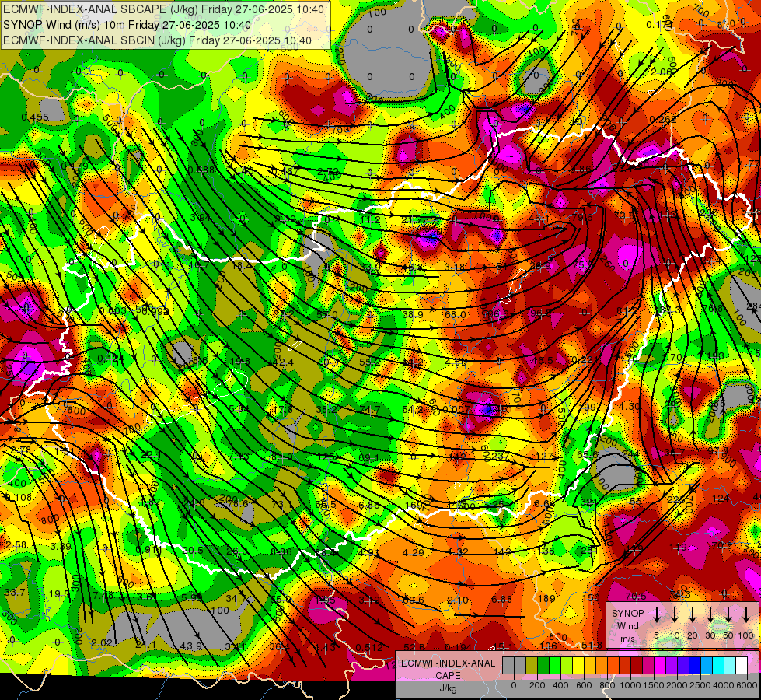Click the map value 19.8

click(x=240, y=361)
